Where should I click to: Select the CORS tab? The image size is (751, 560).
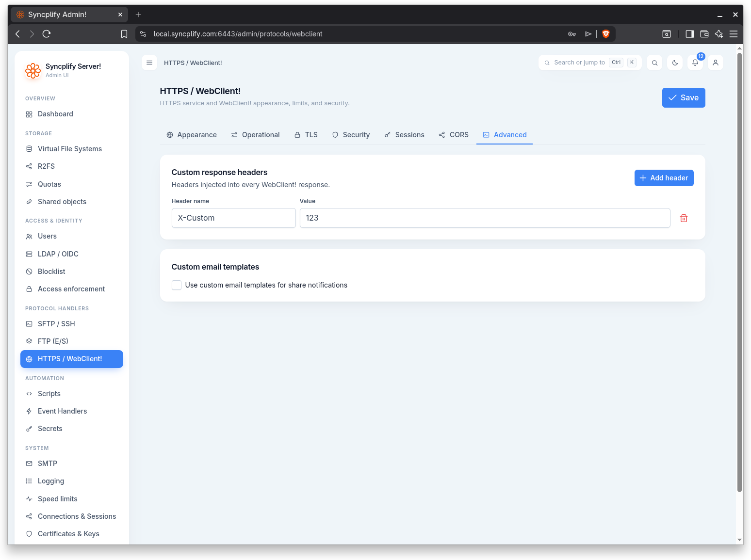pyautogui.click(x=454, y=135)
